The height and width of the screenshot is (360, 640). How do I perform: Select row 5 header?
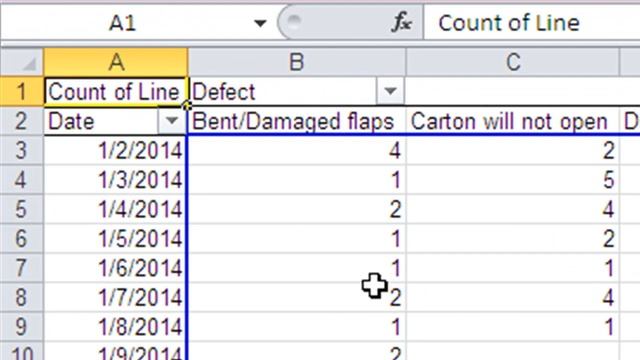click(22, 209)
